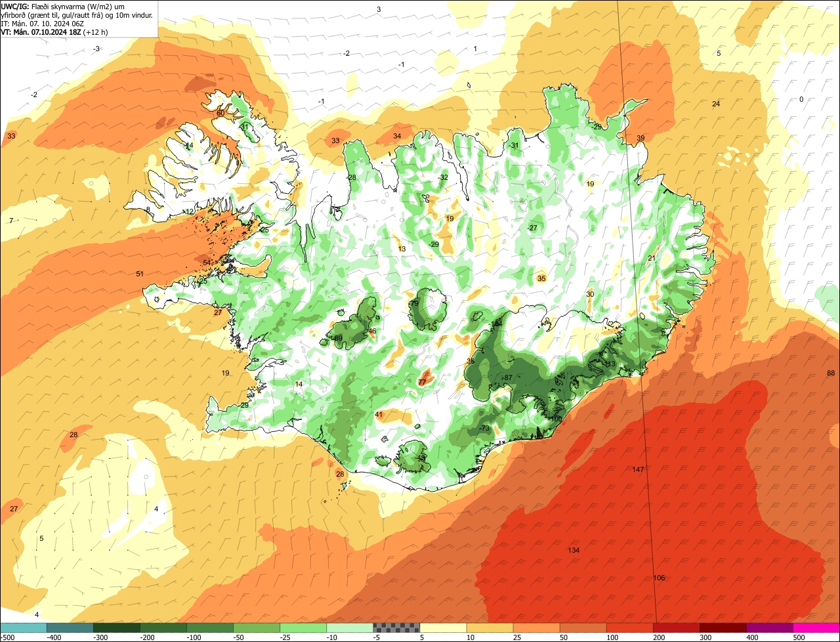The image size is (840, 642).
Task: Click the value '54' on the west coast
Action: [207, 263]
